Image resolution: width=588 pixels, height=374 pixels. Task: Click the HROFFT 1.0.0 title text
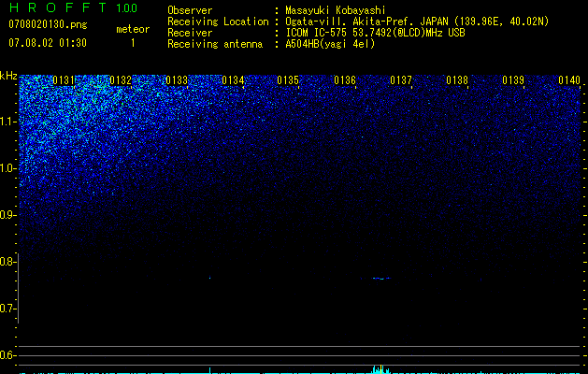[73, 7]
